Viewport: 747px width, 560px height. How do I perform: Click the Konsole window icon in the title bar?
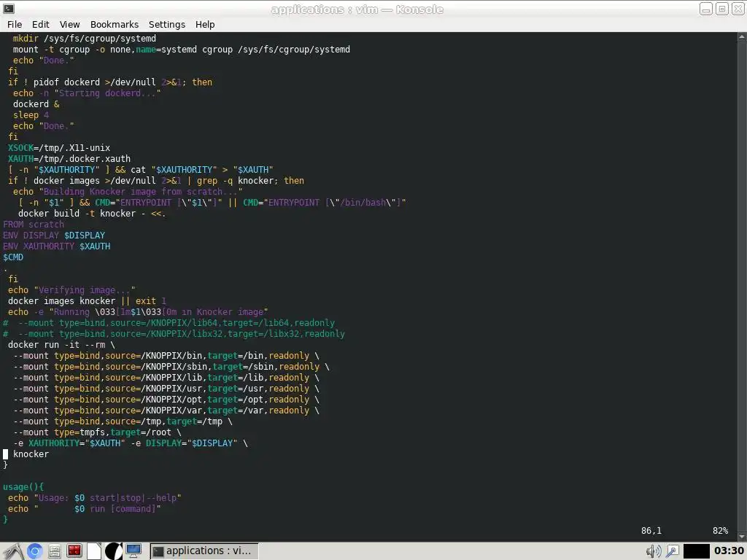pos(9,9)
